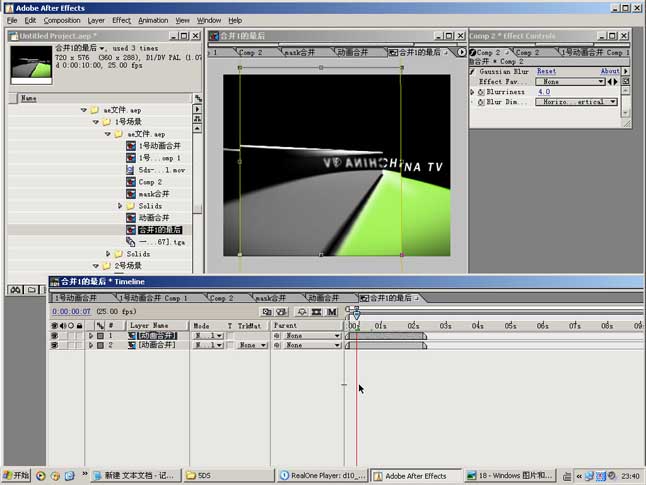This screenshot has width=646, height=485.
Task: Click second timeline switch button left of shy icon
Action: (281, 312)
